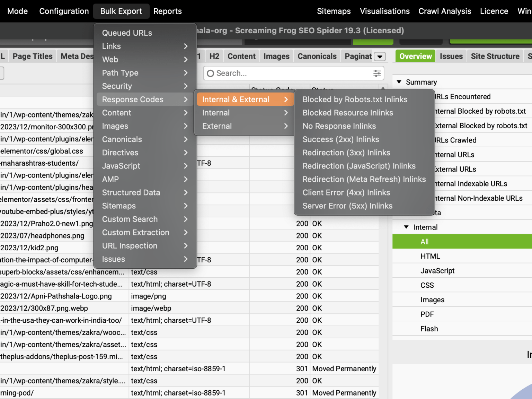Click into the Search input field

tap(294, 73)
